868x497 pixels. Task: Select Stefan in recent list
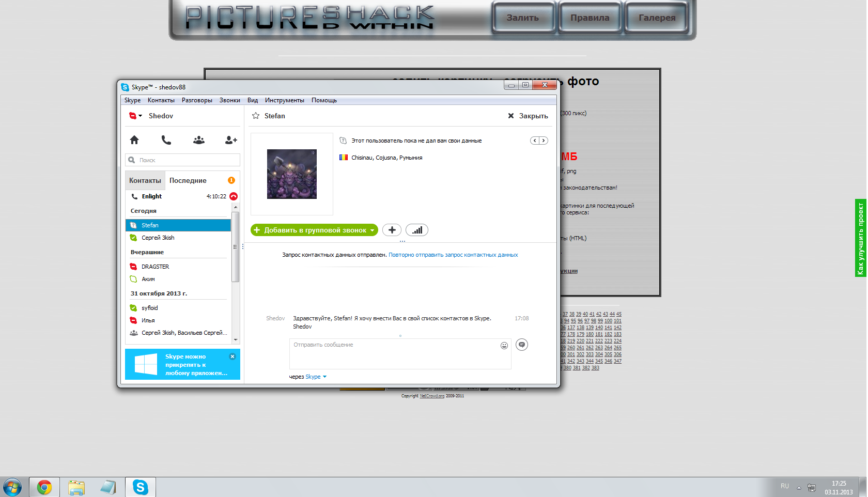[178, 225]
